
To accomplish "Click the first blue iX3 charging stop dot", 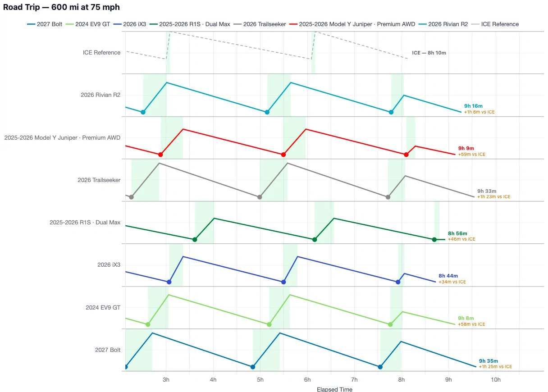I will [x=169, y=282].
